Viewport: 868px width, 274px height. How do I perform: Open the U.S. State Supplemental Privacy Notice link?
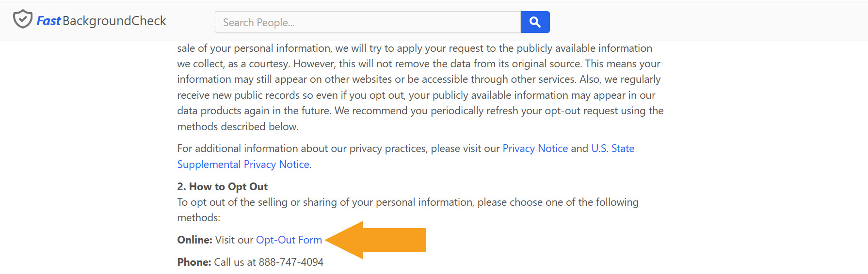tap(243, 165)
